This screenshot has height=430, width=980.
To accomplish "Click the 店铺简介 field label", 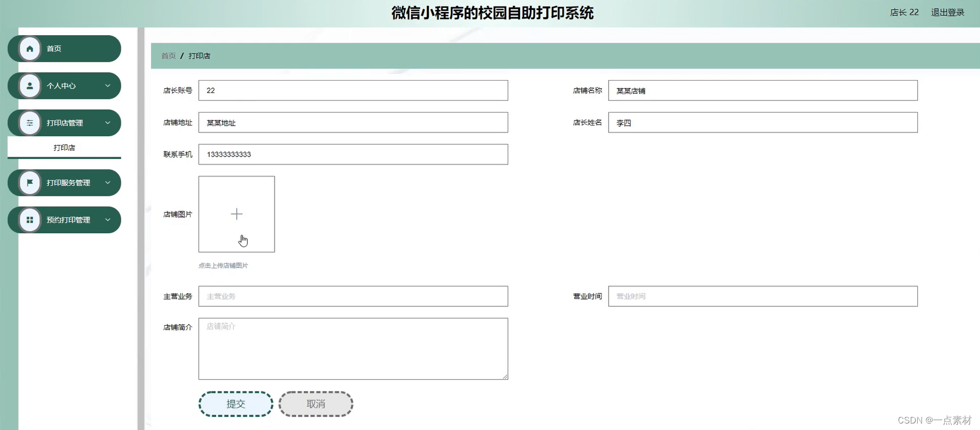I will coord(178,327).
